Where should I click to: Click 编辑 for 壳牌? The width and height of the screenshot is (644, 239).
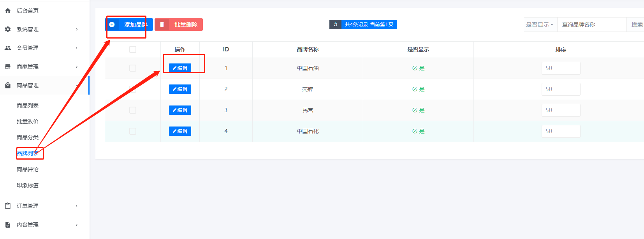(x=180, y=89)
